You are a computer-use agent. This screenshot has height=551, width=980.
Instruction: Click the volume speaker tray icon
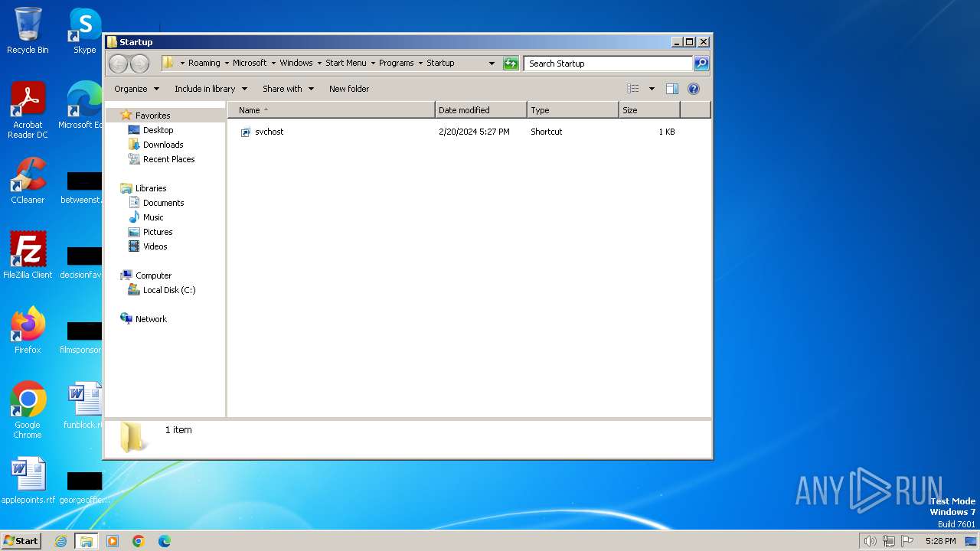[x=870, y=541]
